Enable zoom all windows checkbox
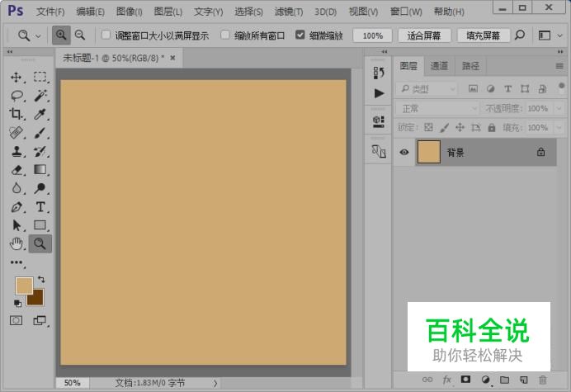Screen dimensions: 571x392 [x=225, y=35]
